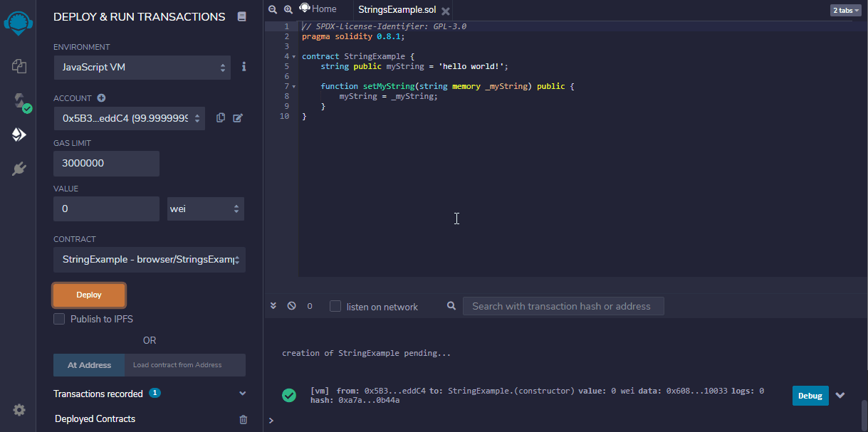
Task: Click the 'creation of StringExample pending...' message
Action: click(x=367, y=353)
